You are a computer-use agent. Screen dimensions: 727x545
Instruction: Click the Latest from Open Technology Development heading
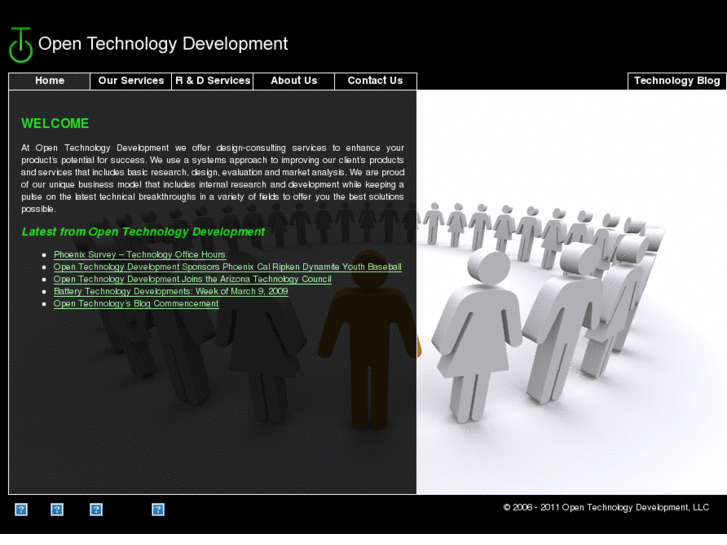143,231
